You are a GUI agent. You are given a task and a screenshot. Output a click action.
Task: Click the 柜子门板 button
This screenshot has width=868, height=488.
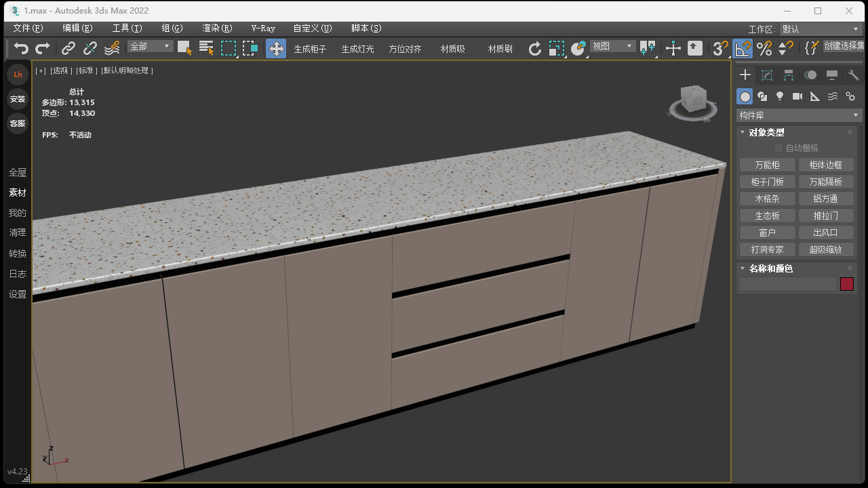pos(767,182)
